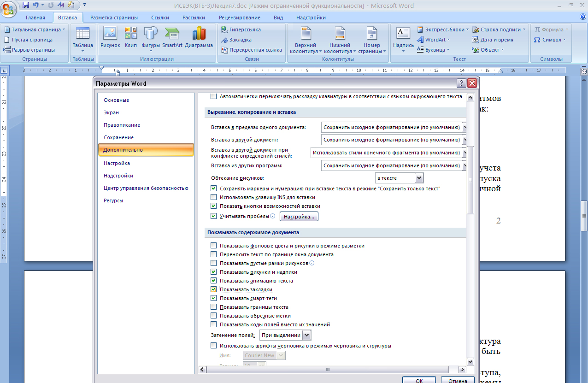Insert a table via Таблица
This screenshot has height=383, width=588.
click(x=82, y=40)
